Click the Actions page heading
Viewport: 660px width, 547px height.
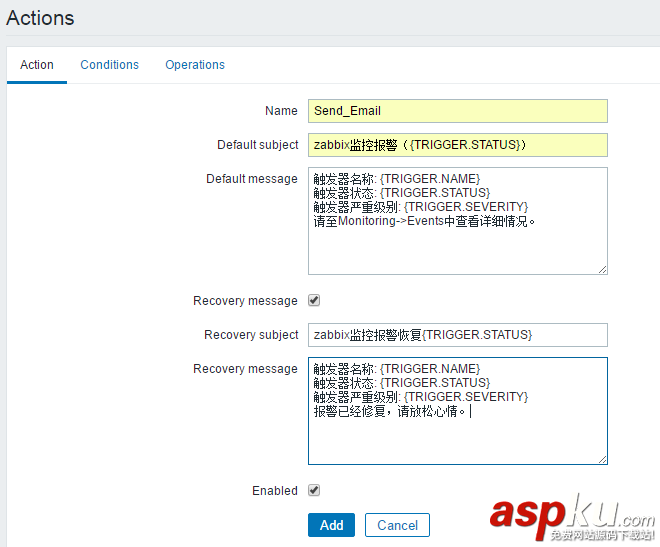pyautogui.click(x=40, y=18)
